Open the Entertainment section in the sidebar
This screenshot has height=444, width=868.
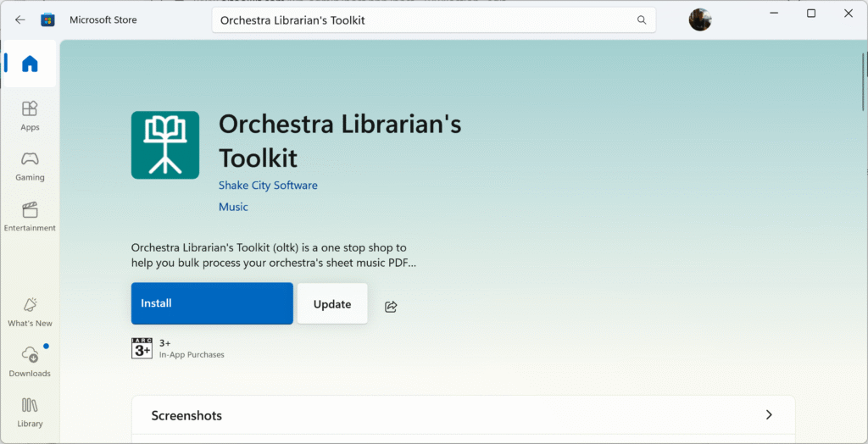[30, 217]
